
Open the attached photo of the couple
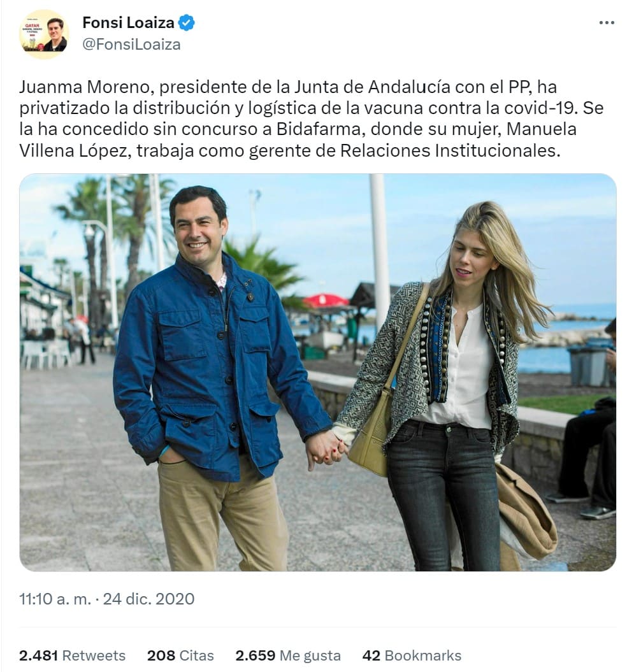(318, 372)
